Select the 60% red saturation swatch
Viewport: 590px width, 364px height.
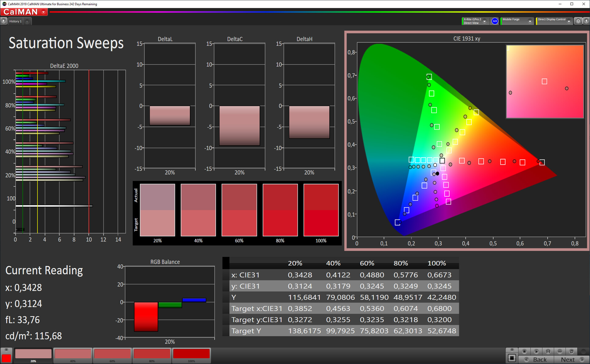pyautogui.click(x=112, y=354)
